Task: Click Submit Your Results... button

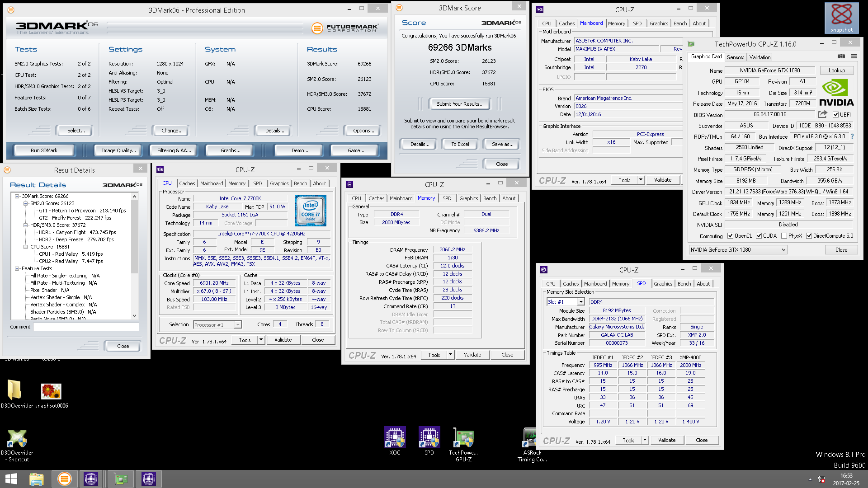Action: click(460, 104)
